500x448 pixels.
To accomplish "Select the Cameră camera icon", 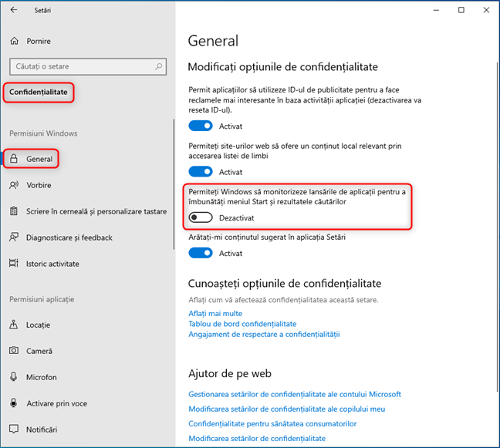I will point(14,351).
